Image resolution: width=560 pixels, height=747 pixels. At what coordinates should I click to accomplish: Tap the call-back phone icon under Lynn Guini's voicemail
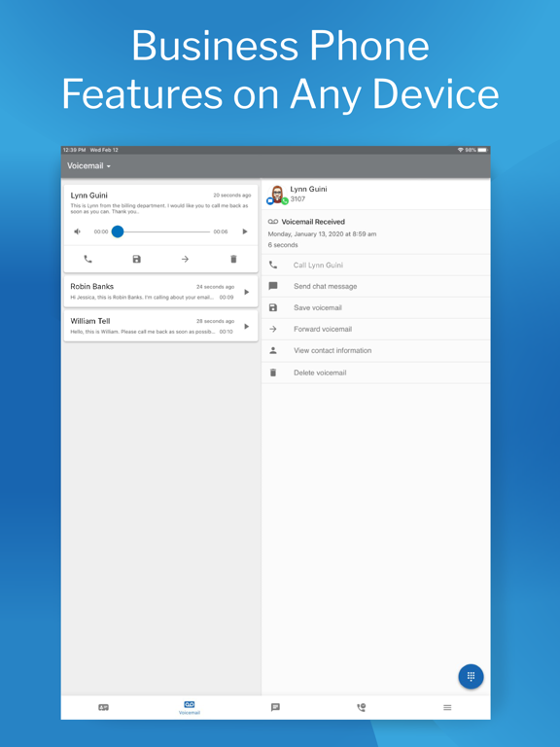coord(88,259)
